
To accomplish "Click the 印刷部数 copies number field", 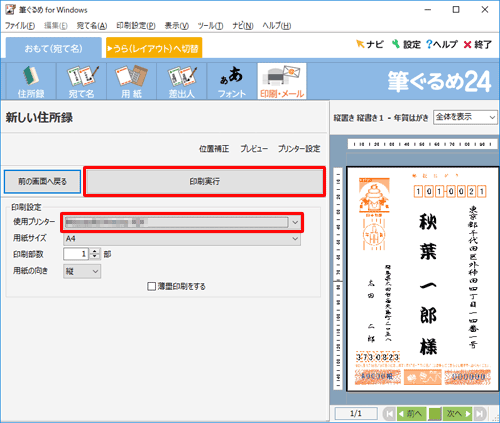I will 76,254.
